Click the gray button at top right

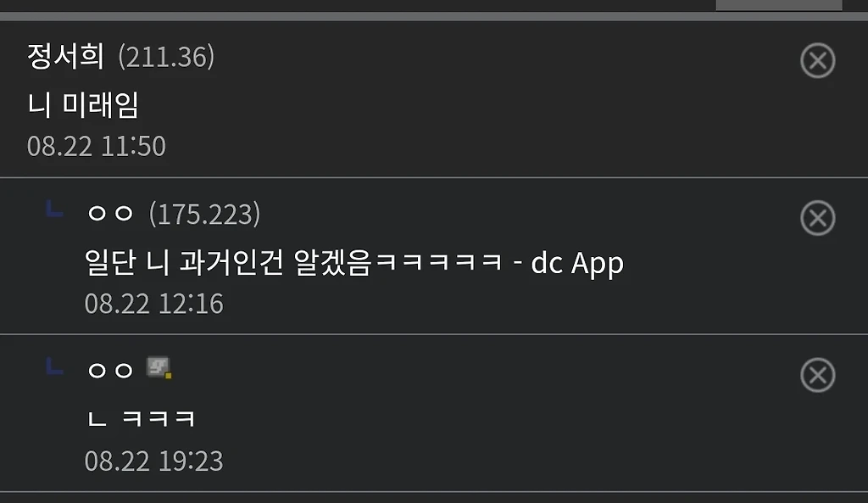[x=779, y=5]
